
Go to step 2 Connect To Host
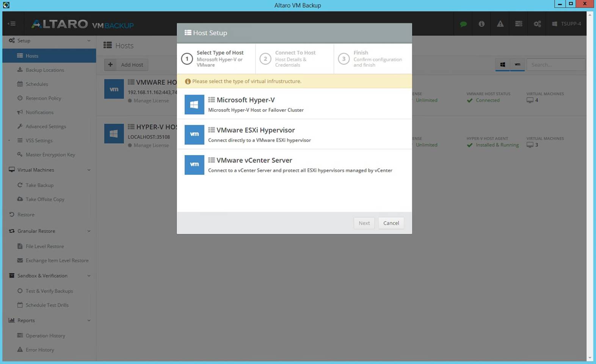click(x=295, y=59)
